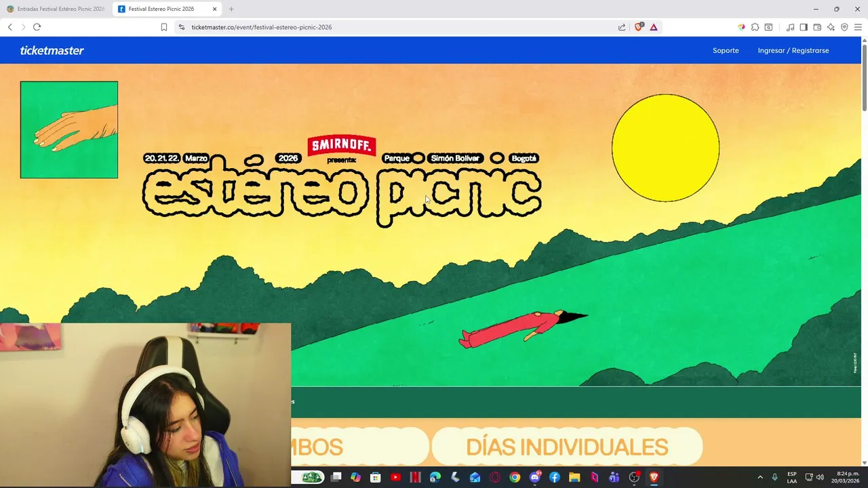Click the colorful pinwheel extension icon
This screenshot has width=868, height=488.
(741, 27)
